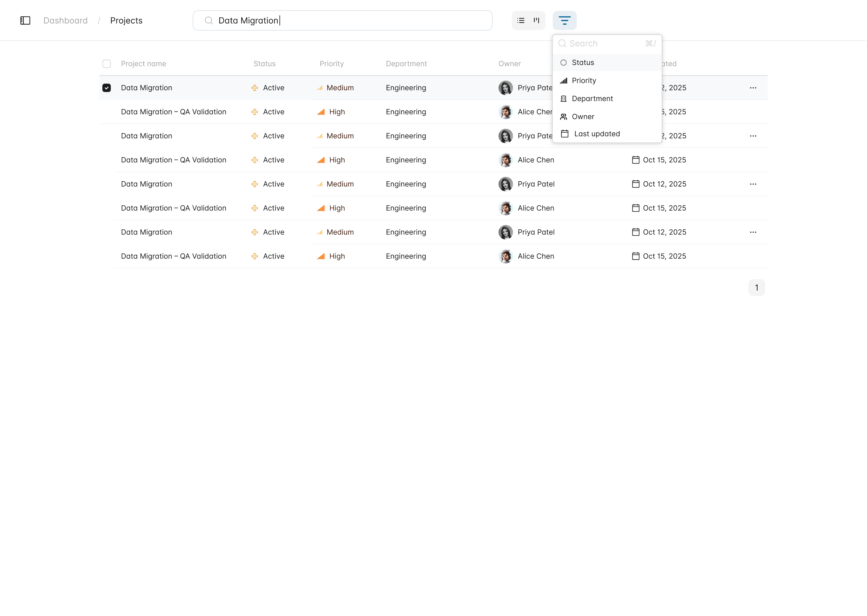Viewport: 867px width, 616px height.
Task: Click the filter funnel button
Action: pyautogui.click(x=565, y=21)
